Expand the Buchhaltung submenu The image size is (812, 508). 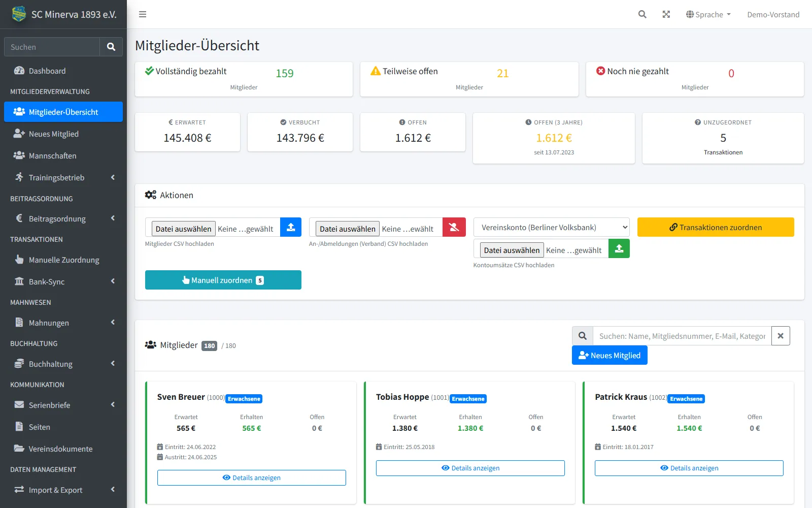coord(63,364)
